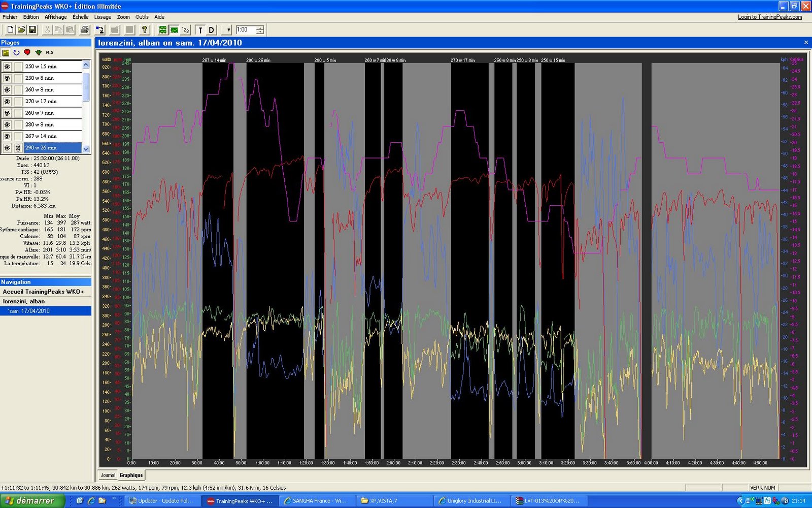The width and height of the screenshot is (812, 508).
Task: Click the 123 numeric view icon
Action: [x=185, y=30]
